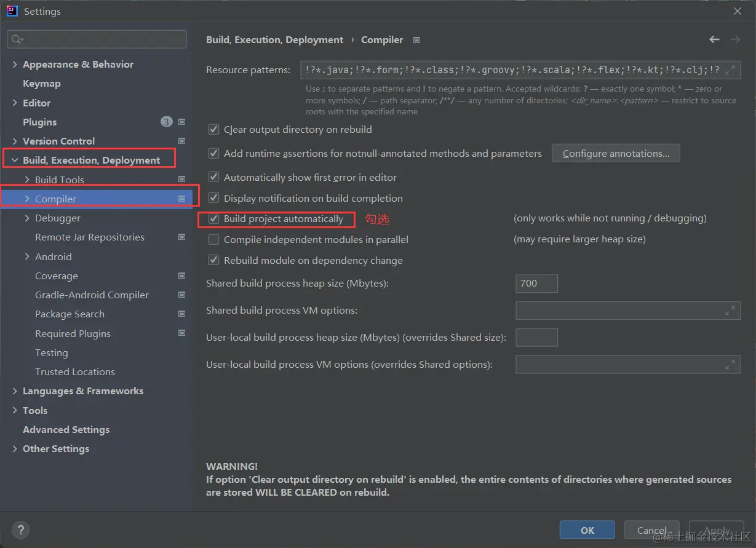The width and height of the screenshot is (756, 548).
Task: Click User-local build process heap size field
Action: pyautogui.click(x=537, y=338)
